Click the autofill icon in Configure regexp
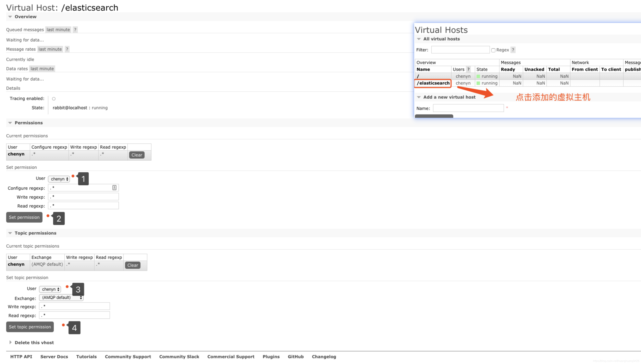The image size is (641, 364). [x=114, y=187]
